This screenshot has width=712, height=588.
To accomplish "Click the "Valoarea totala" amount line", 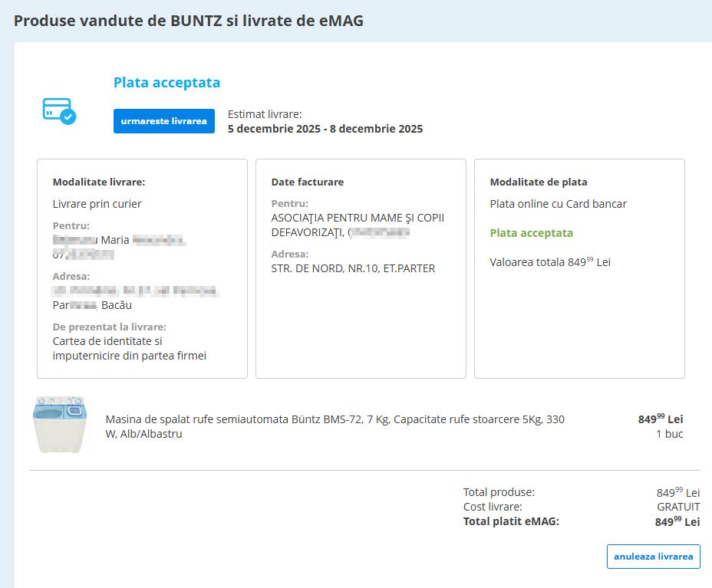I will coord(549,262).
